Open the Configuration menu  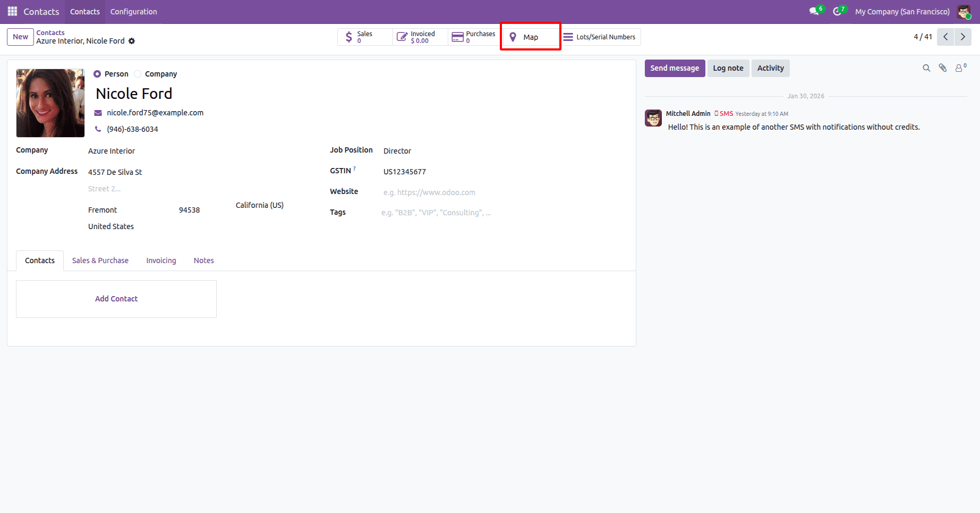pos(133,11)
